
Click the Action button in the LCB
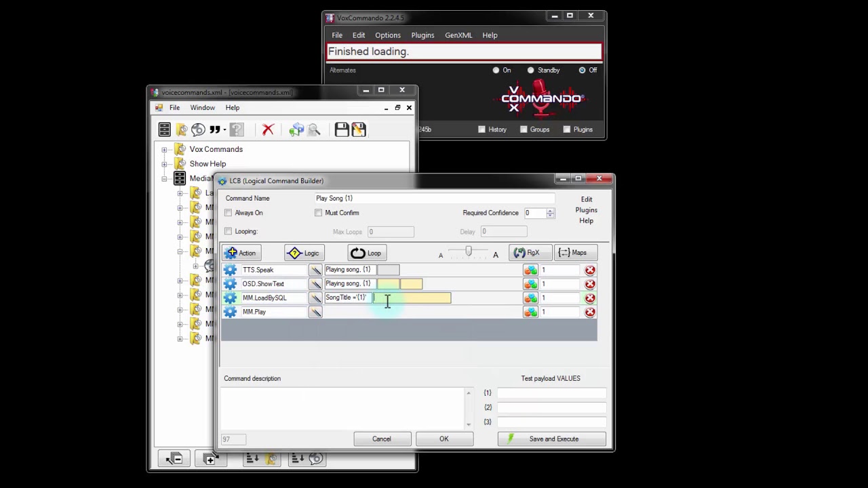[241, 253]
